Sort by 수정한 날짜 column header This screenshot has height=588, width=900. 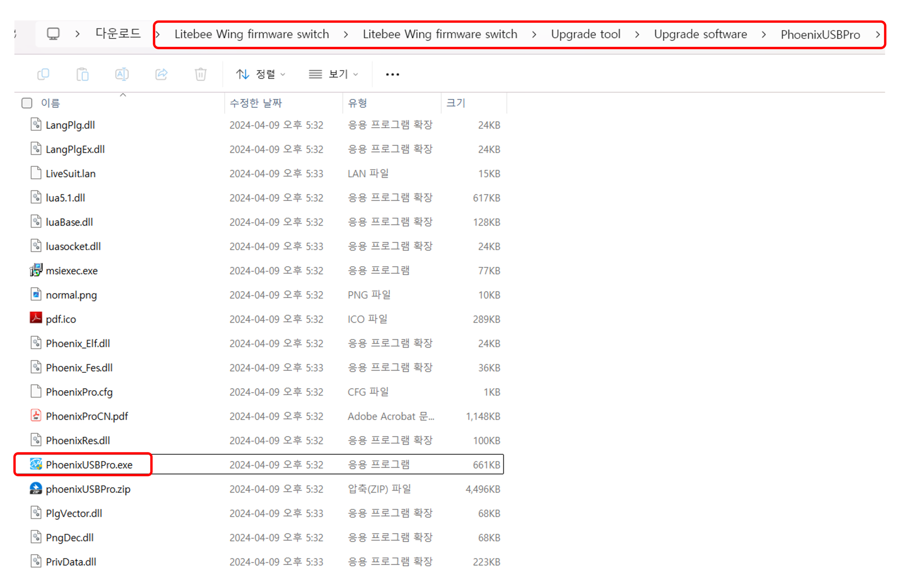256,103
